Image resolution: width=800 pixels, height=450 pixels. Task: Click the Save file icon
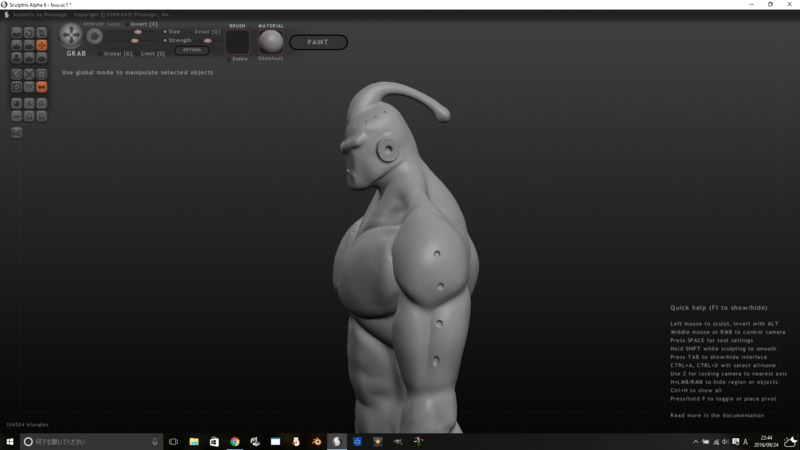42,116
